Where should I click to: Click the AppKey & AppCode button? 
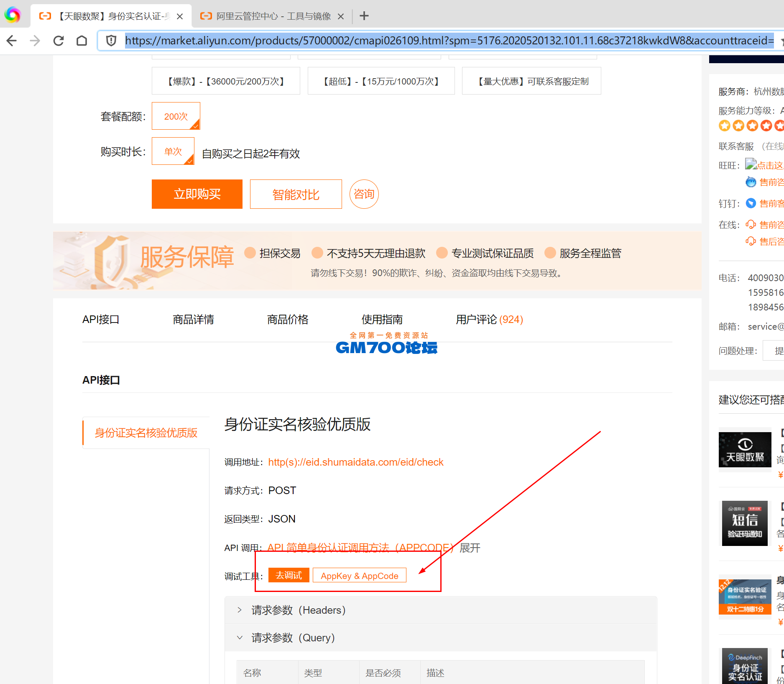359,575
